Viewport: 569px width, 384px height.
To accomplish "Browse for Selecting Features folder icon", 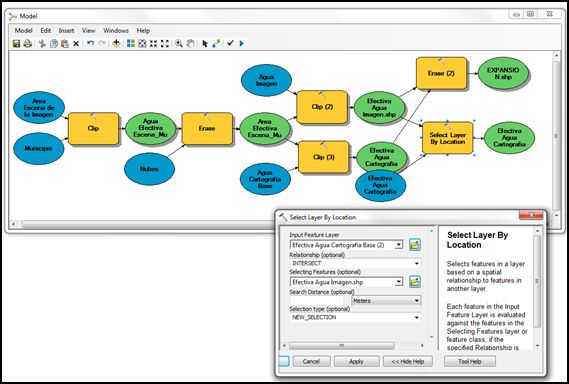I will coord(415,282).
